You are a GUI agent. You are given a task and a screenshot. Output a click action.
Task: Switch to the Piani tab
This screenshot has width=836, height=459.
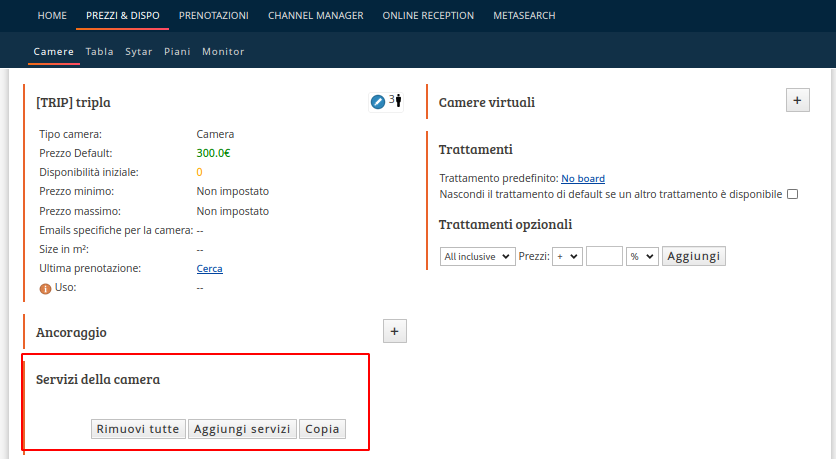[x=177, y=52]
